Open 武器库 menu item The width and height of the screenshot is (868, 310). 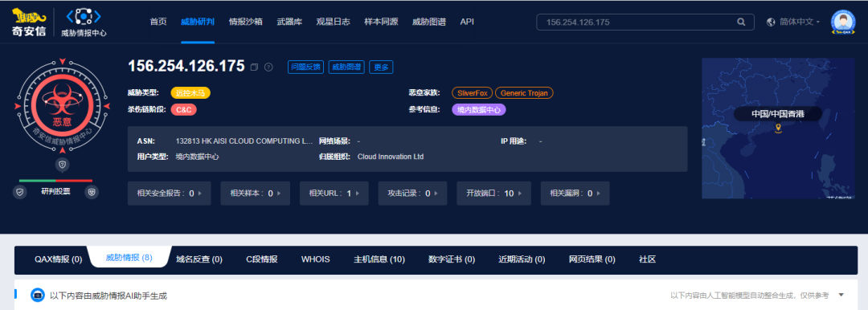pyautogui.click(x=289, y=22)
